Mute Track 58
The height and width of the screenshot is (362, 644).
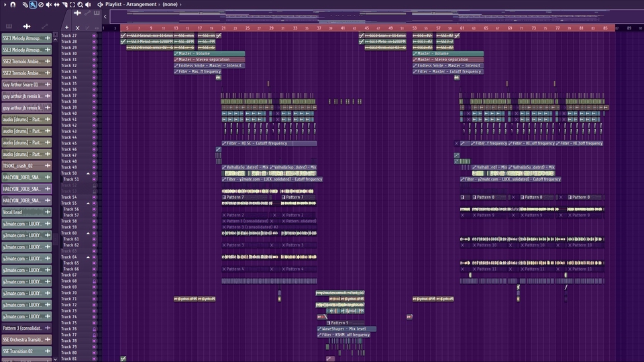[94, 222]
